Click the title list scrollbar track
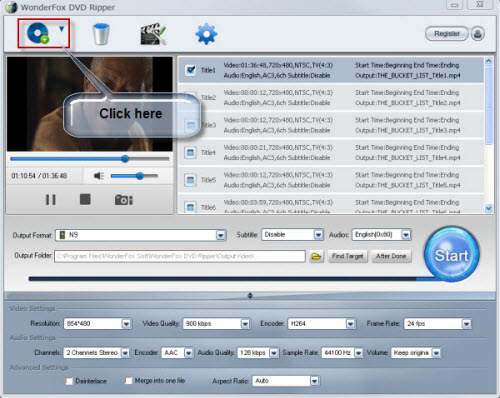The height and width of the screenshot is (398, 500). (x=489, y=173)
